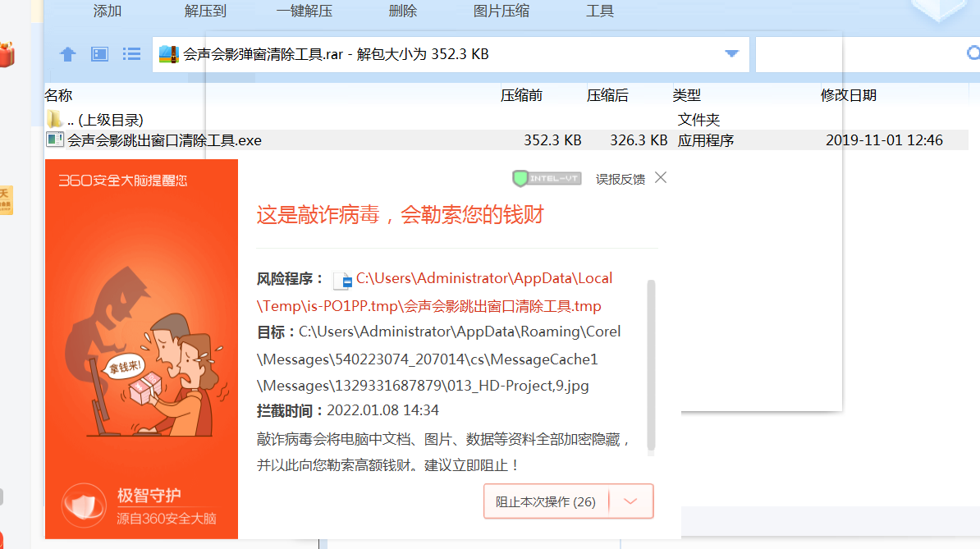Click the search magnifier icon

click(x=973, y=53)
